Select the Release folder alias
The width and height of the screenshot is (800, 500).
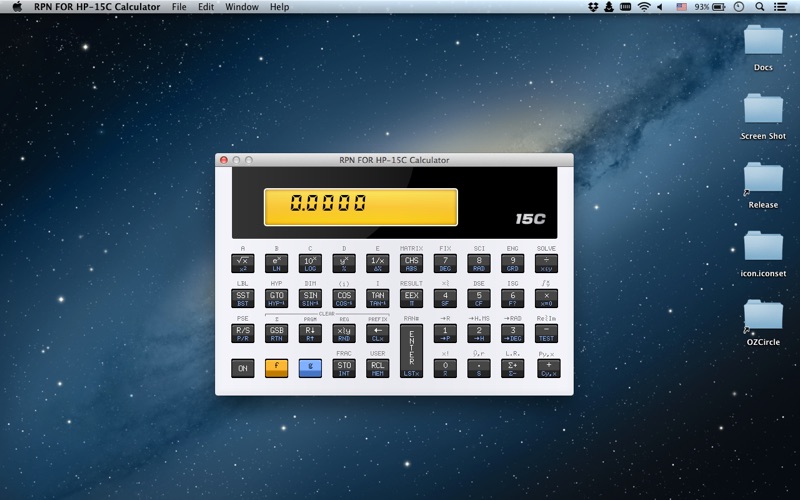tap(763, 186)
